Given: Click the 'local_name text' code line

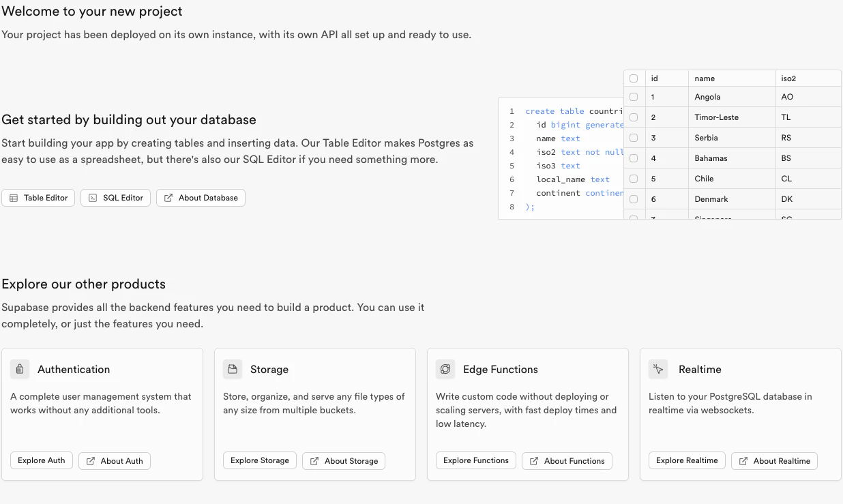Looking at the screenshot, I should click(x=573, y=179).
